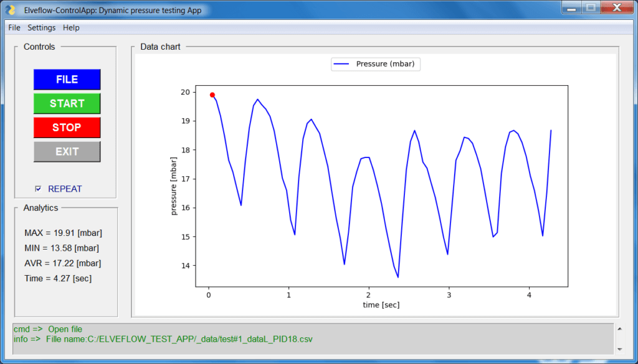Open the Settings menu
Image resolution: width=638 pixels, height=364 pixels.
pos(41,27)
